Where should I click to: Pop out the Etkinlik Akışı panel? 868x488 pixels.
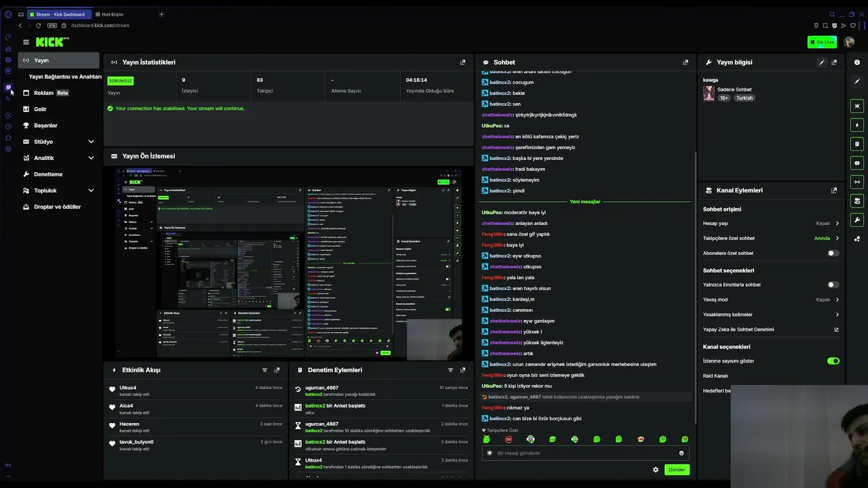tap(277, 370)
